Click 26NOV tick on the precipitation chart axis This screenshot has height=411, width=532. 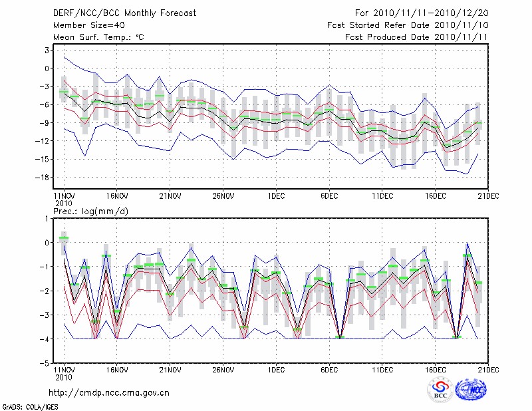pyautogui.click(x=223, y=370)
